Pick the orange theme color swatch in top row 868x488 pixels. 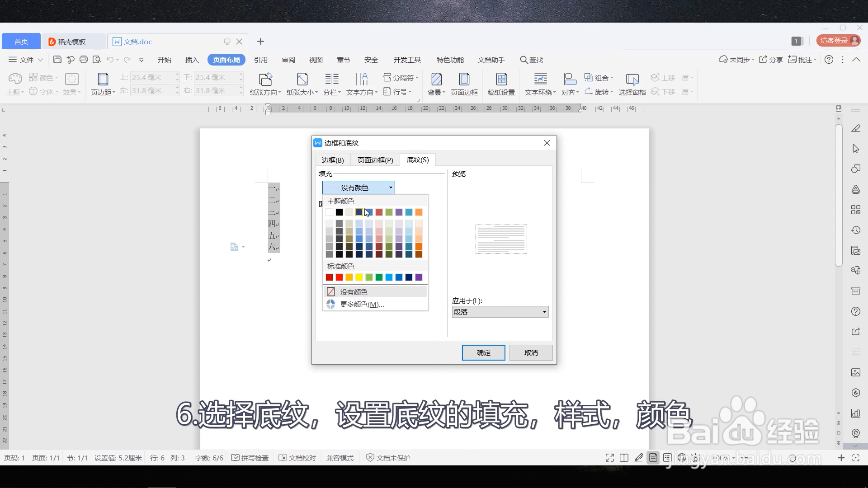(419, 212)
